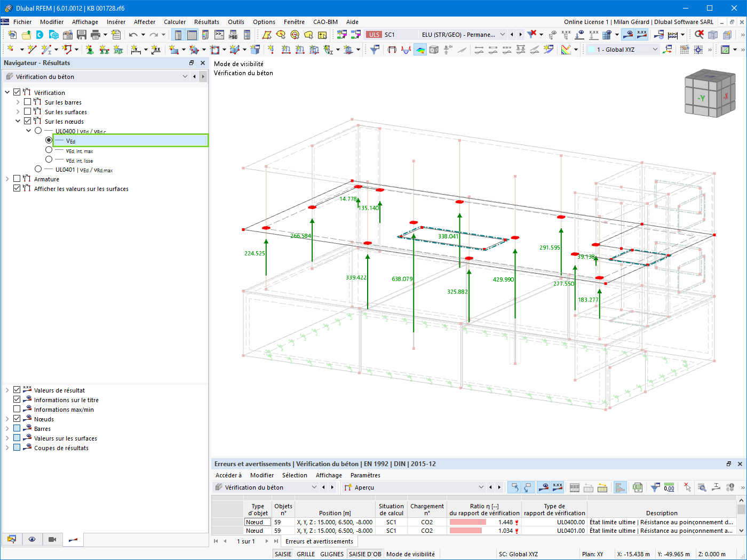Click the dimension tool icon

tap(136, 50)
